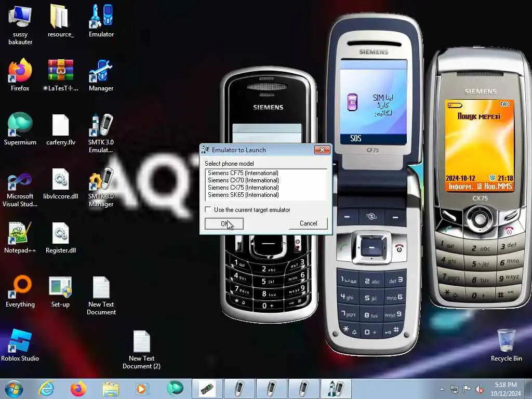Launch the Manager desktop shortcut
Image resolution: width=532 pixels, height=399 pixels.
pyautogui.click(x=101, y=75)
